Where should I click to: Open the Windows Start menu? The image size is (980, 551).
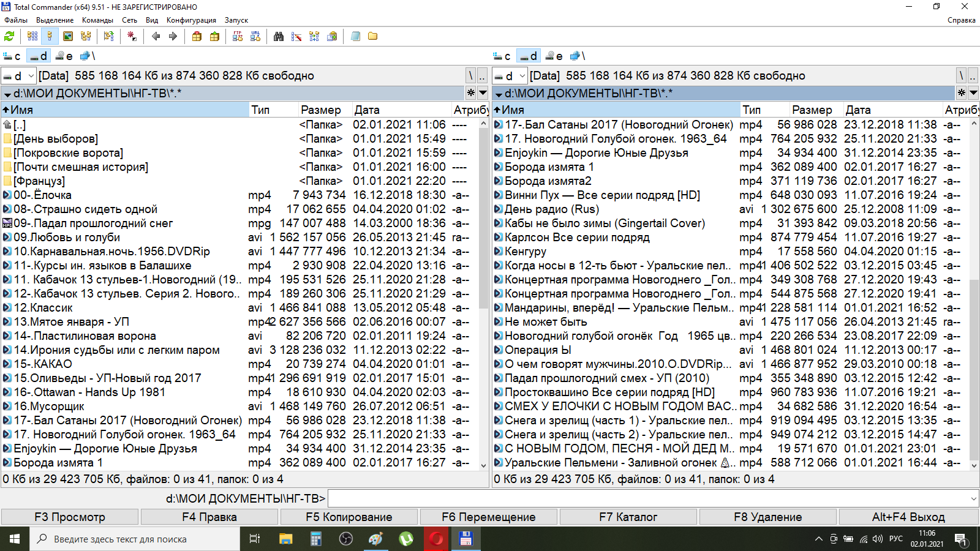coord(15,539)
